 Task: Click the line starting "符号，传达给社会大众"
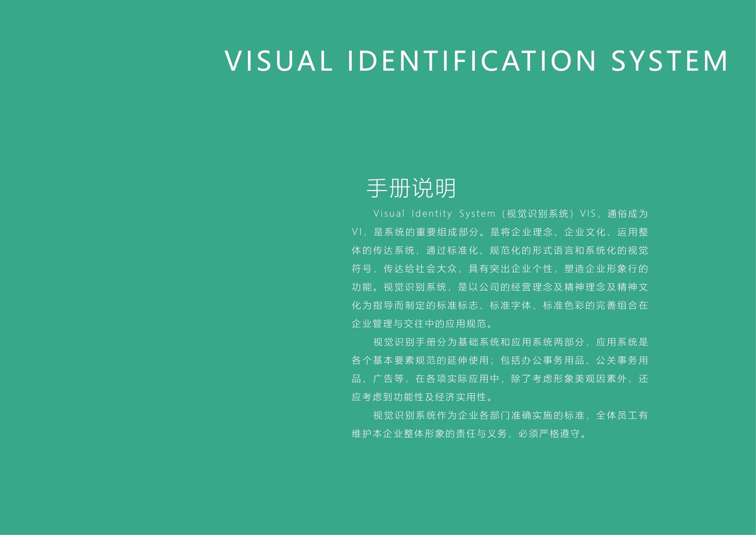[x=500, y=269]
